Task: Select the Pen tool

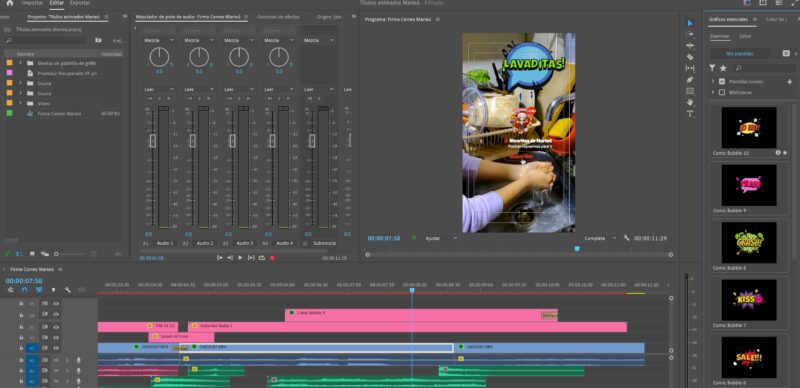Action: pos(690,80)
